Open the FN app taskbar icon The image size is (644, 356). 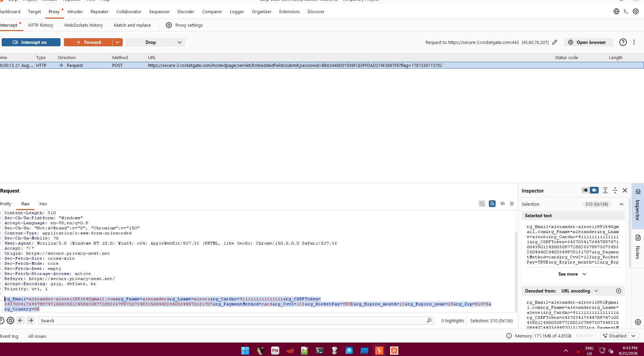click(x=275, y=351)
